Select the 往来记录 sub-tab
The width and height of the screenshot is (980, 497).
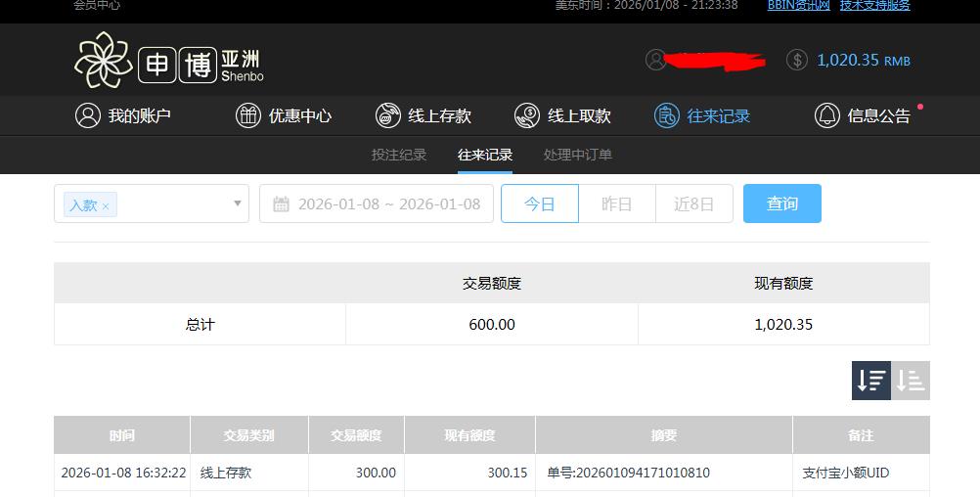pos(485,155)
